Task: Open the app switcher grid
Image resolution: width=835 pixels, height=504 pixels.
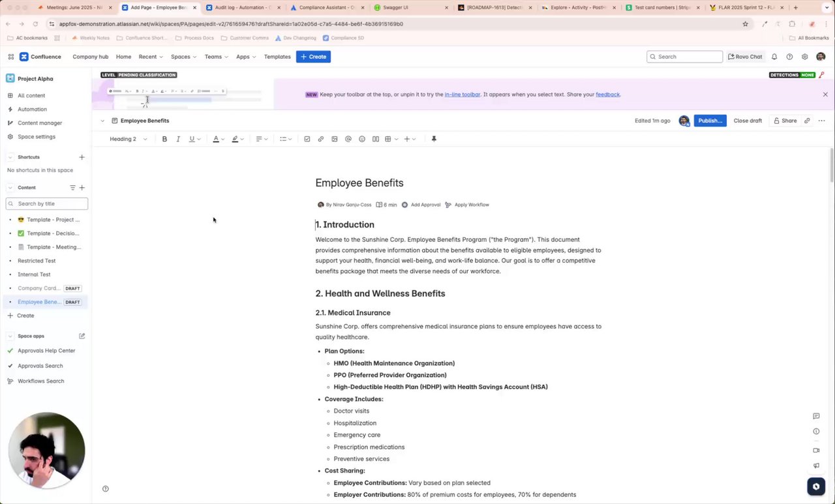Action: point(11,57)
